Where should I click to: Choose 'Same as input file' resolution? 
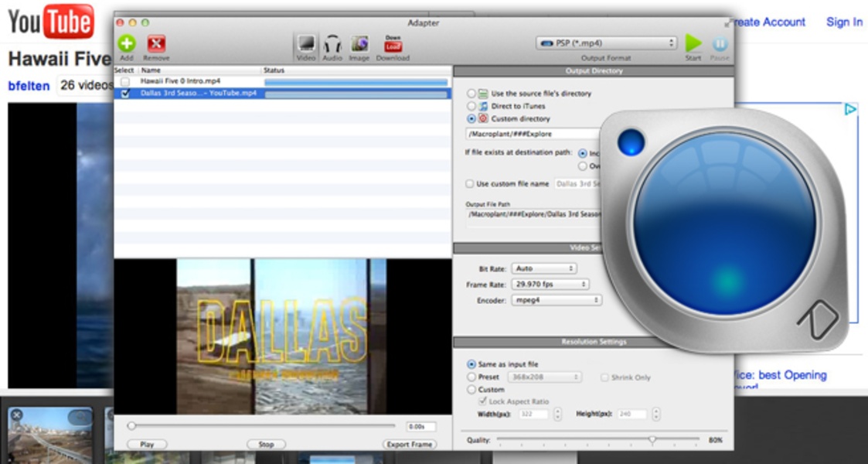[471, 364]
